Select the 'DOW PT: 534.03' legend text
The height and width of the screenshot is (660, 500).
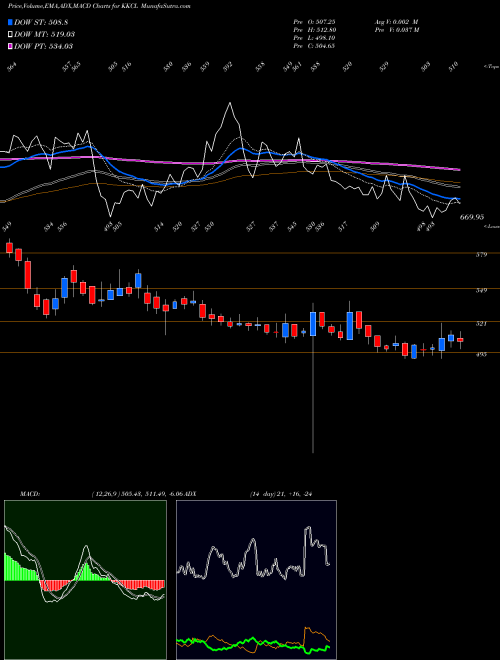pos(44,46)
